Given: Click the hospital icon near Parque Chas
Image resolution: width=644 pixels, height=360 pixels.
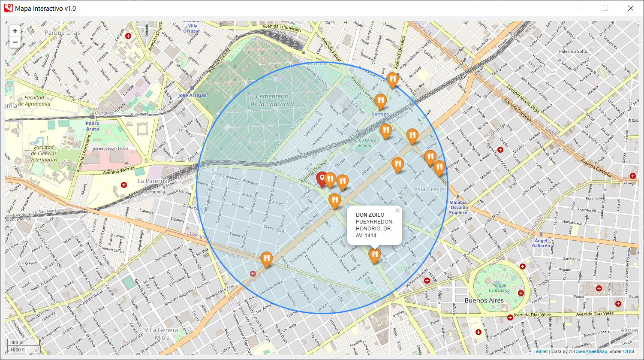Looking at the screenshot, I should pyautogui.click(x=128, y=36).
